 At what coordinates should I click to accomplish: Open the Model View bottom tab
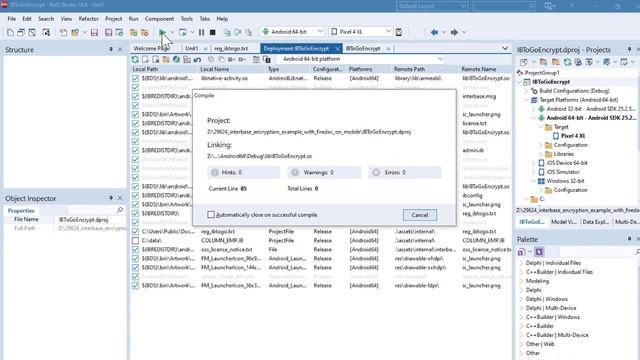[x=564, y=222]
